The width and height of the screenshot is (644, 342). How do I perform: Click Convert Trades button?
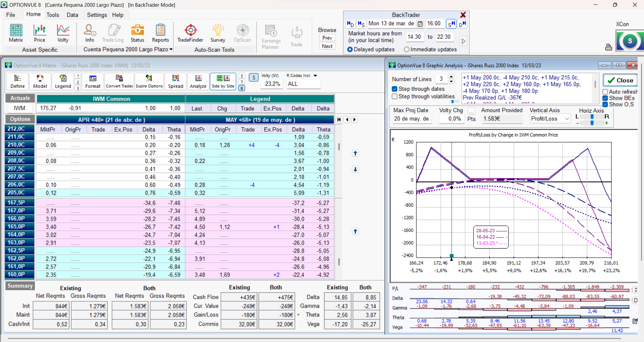(x=119, y=82)
